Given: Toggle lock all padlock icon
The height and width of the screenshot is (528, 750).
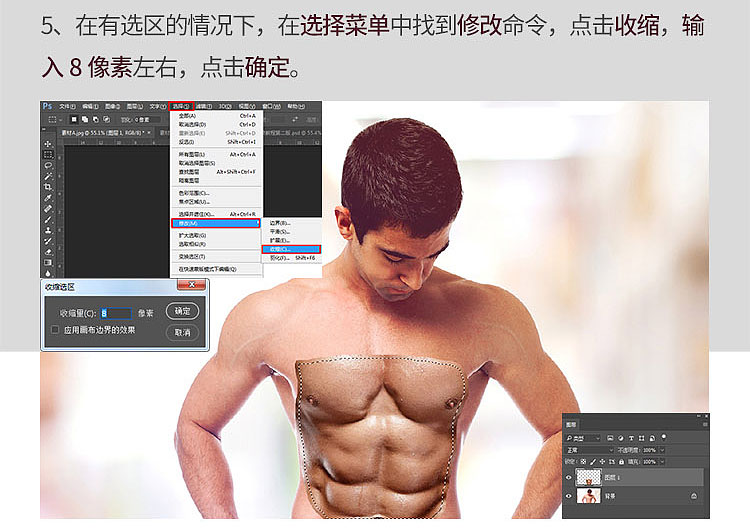Looking at the screenshot, I should pos(621,462).
